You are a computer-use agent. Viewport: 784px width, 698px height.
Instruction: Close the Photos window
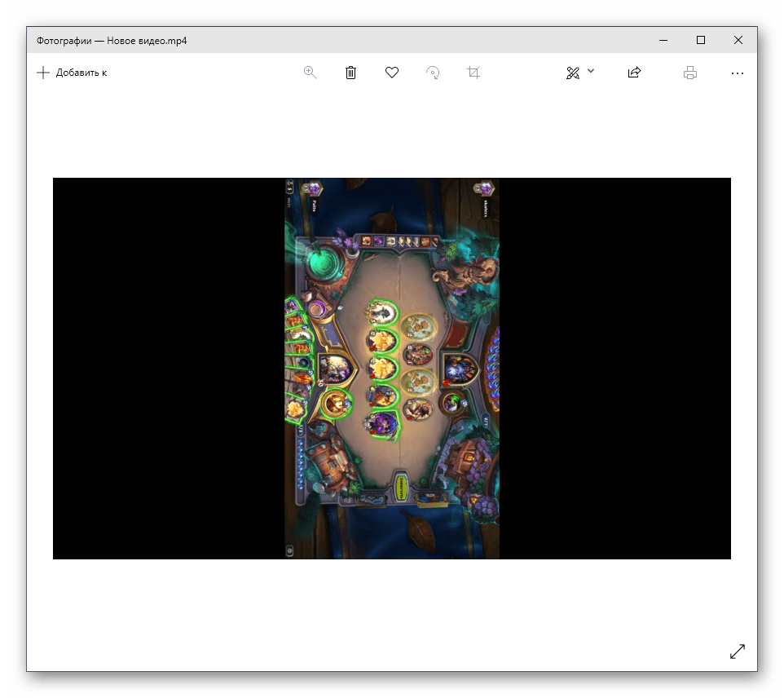(738, 40)
